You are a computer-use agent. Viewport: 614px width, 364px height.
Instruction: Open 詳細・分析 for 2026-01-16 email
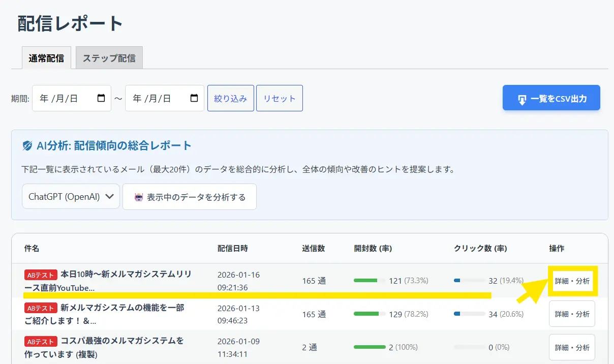572,281
